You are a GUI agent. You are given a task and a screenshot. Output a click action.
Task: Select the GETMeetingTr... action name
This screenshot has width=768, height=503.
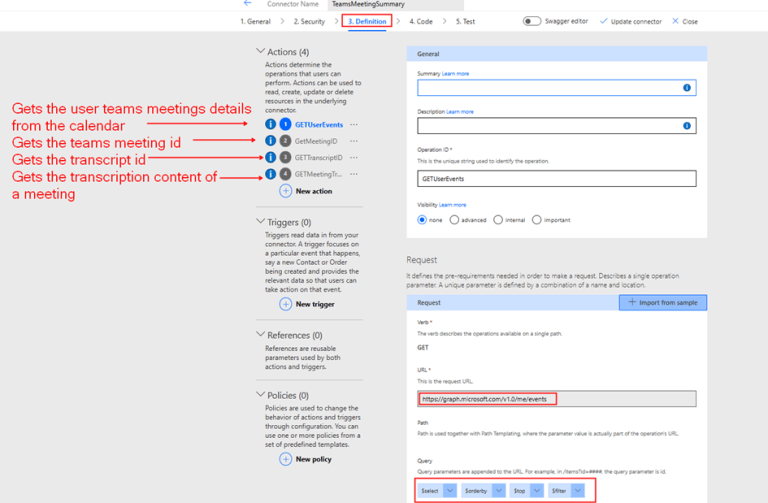point(318,174)
